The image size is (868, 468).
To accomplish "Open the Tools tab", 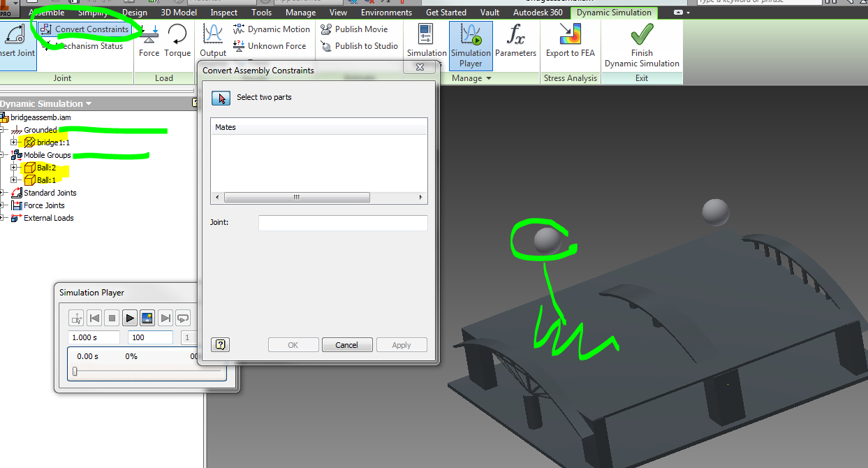I will tap(262, 13).
